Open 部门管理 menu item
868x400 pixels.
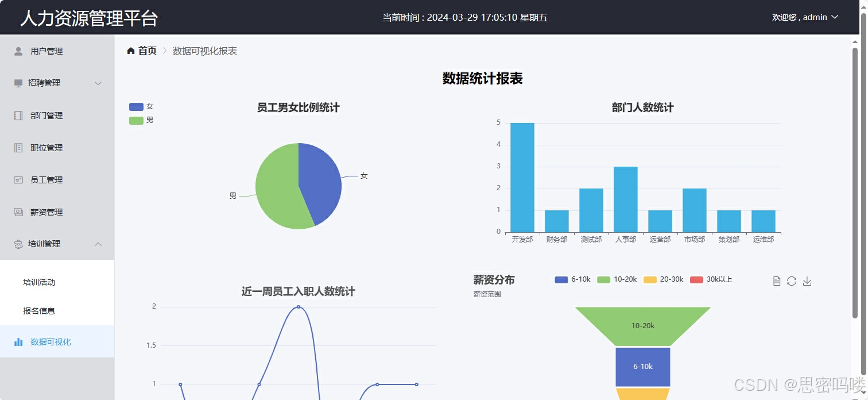(x=57, y=116)
